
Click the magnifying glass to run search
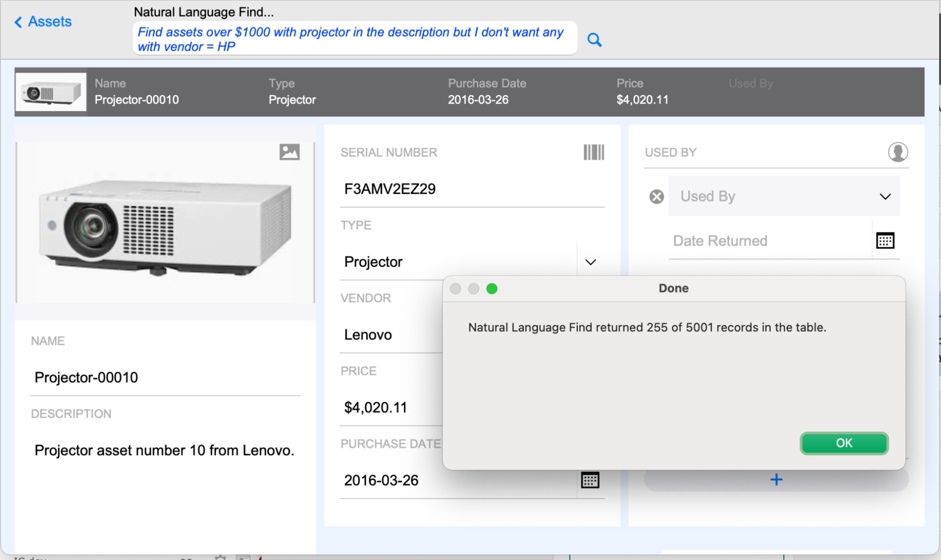click(595, 40)
